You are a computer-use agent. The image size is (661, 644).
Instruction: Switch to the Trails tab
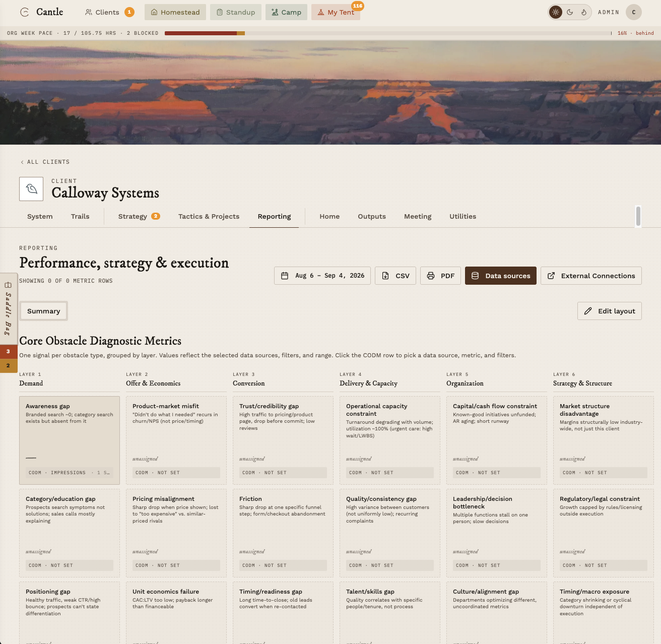(80, 216)
